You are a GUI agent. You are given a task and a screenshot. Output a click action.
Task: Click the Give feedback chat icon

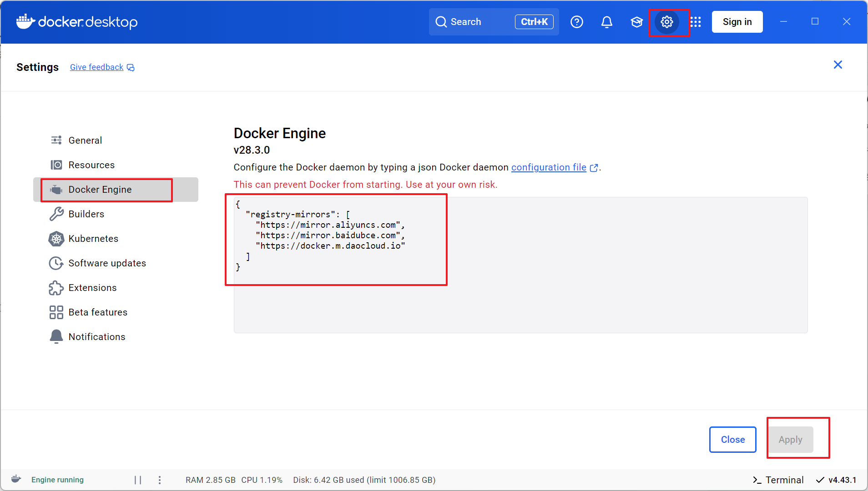click(131, 68)
